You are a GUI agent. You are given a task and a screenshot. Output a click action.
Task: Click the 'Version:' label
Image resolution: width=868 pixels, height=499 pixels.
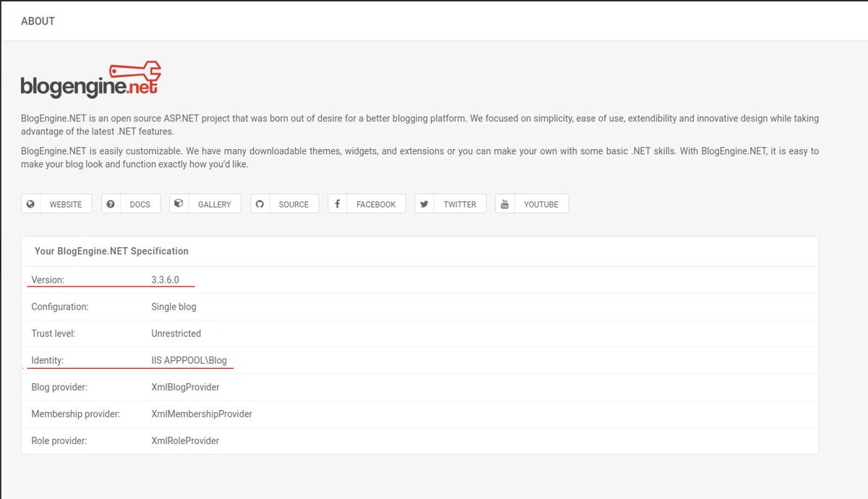click(x=48, y=280)
